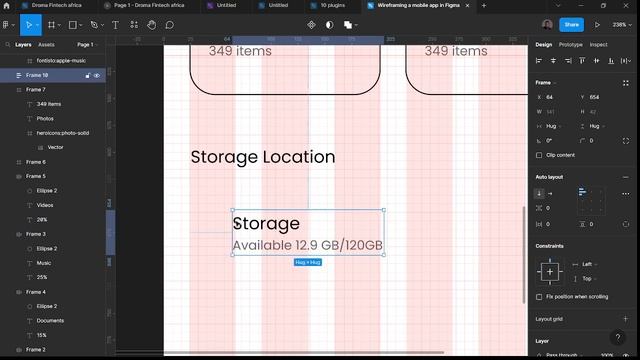Open horizontal resizing Hug dropdown

click(x=553, y=126)
